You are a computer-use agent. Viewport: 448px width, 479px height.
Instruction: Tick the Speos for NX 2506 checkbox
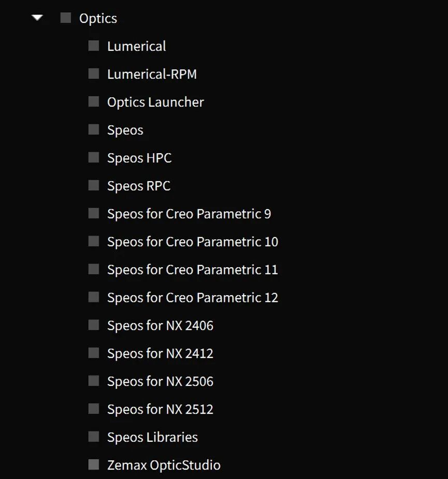pos(94,381)
